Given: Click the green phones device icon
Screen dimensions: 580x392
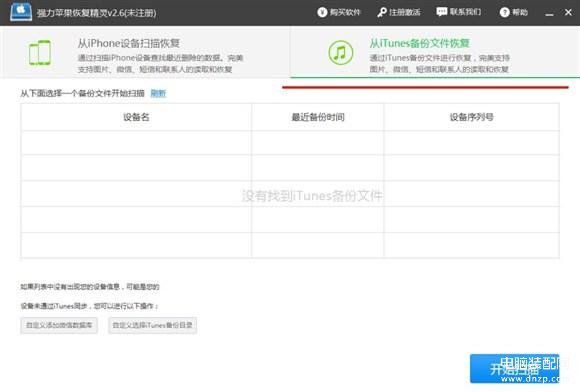Looking at the screenshot, I should coord(40,53).
